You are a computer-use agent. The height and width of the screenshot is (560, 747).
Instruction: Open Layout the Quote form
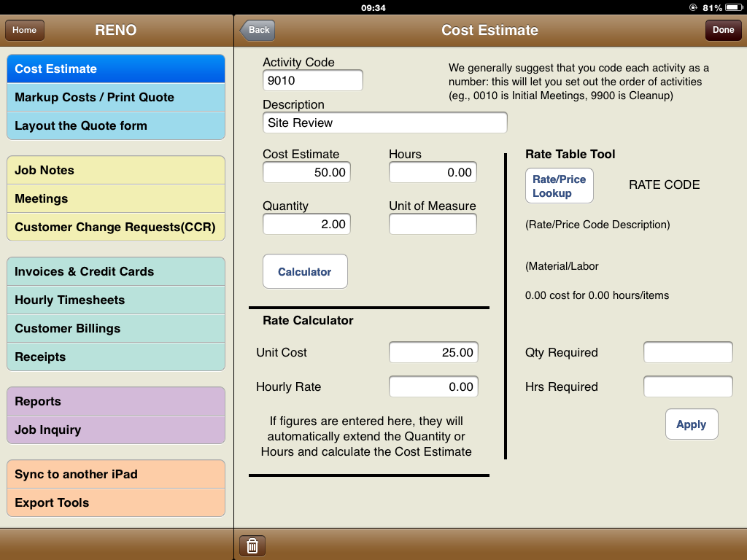[x=116, y=125]
